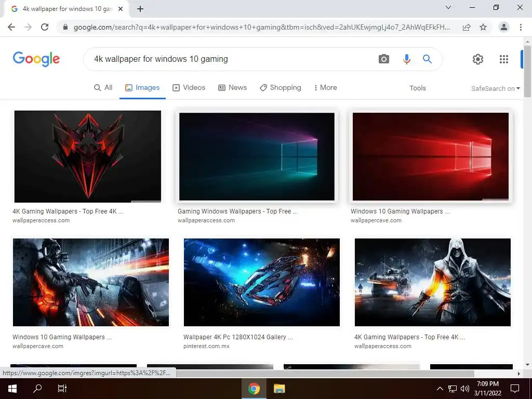Open the SafeSearch on dropdown

[x=495, y=88]
